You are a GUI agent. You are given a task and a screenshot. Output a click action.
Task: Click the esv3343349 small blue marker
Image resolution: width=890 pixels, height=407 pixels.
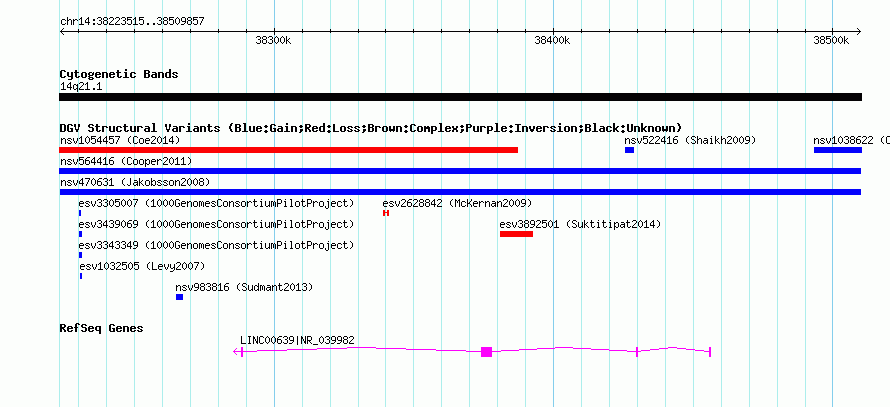[81, 255]
